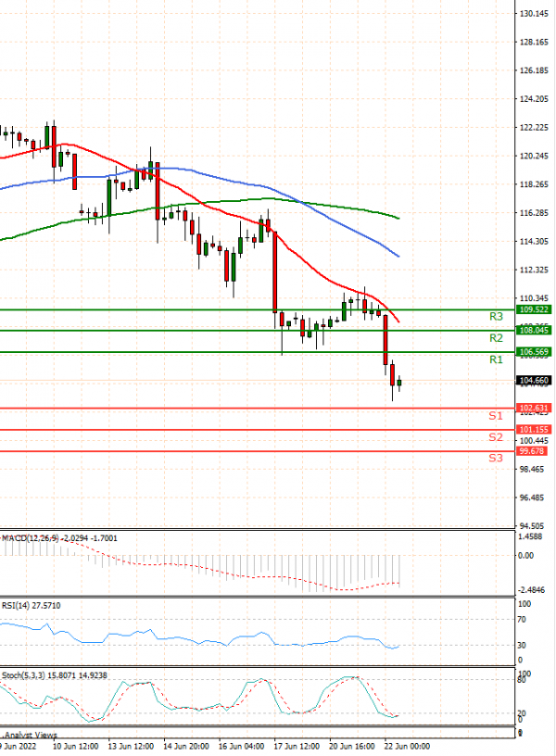Click the 110.345 price axis value

(x=534, y=298)
